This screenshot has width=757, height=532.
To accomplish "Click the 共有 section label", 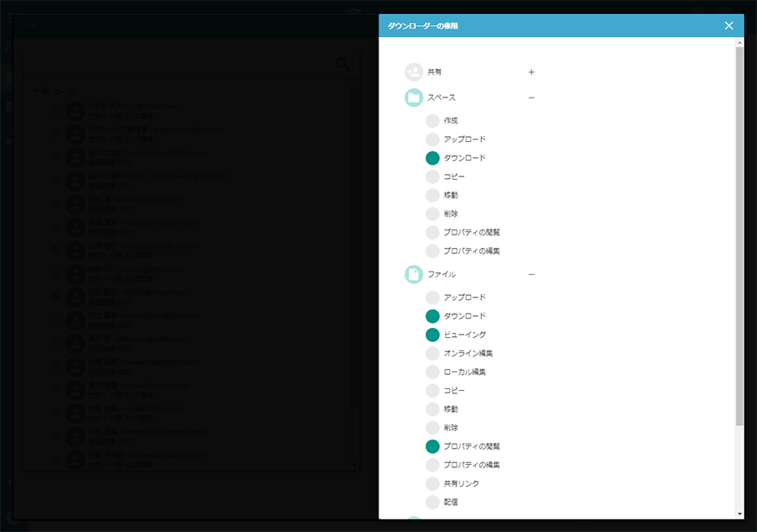I will 435,72.
